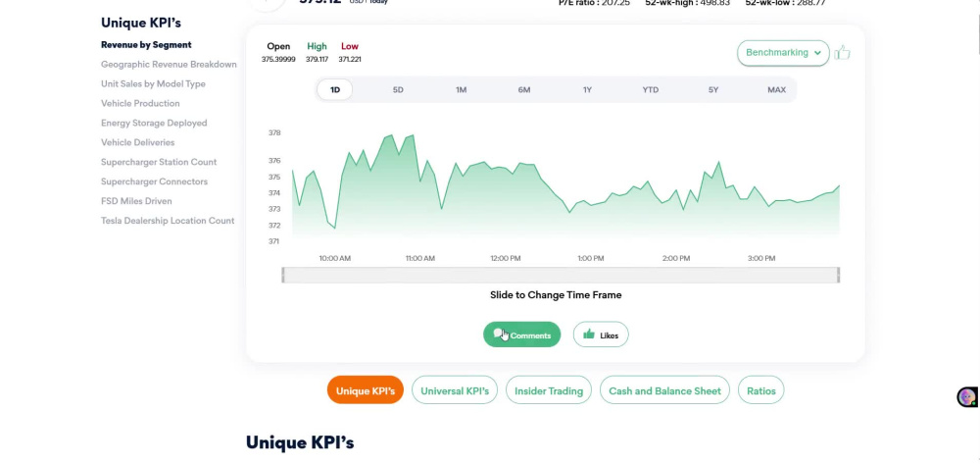
Task: Click the High price value 379.117
Action: [317, 60]
